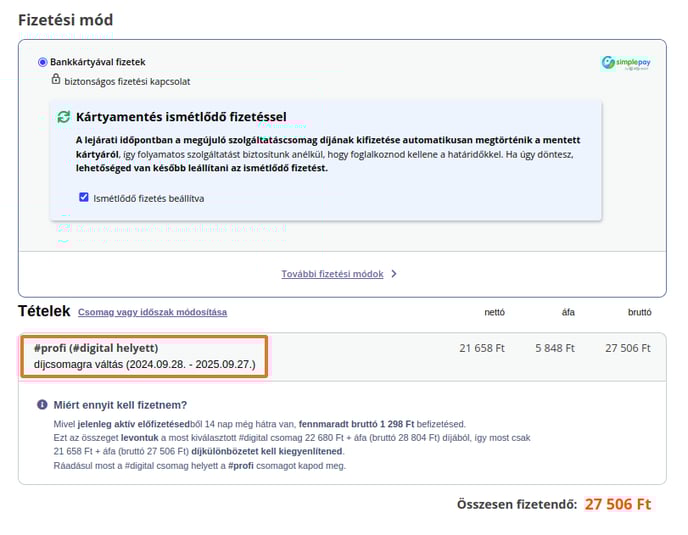Image resolution: width=688 pixels, height=535 pixels.
Task: Click the gross price 27 506 Ft in row
Action: [628, 348]
